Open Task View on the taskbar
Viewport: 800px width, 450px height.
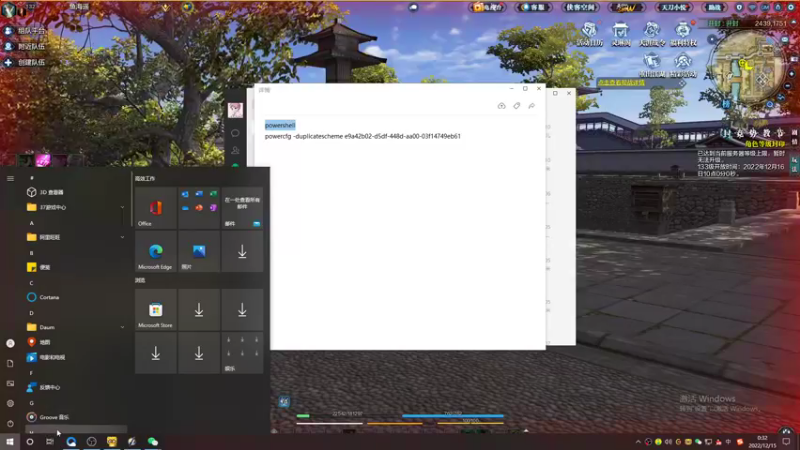point(50,441)
